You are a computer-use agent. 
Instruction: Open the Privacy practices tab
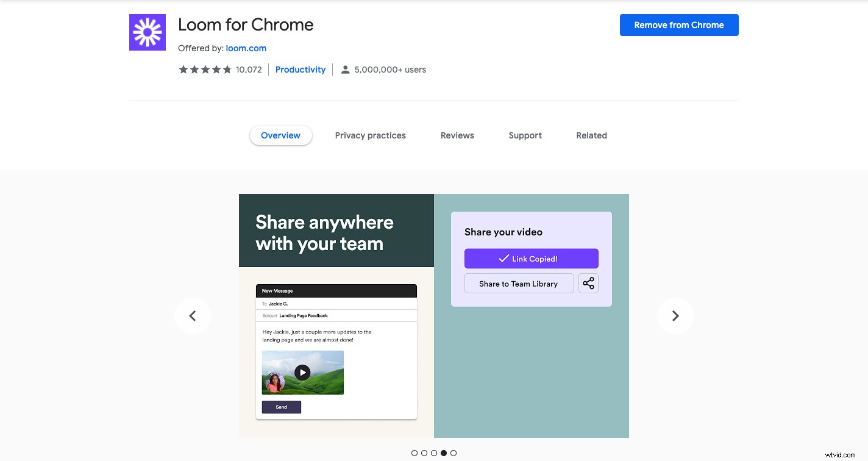(370, 135)
